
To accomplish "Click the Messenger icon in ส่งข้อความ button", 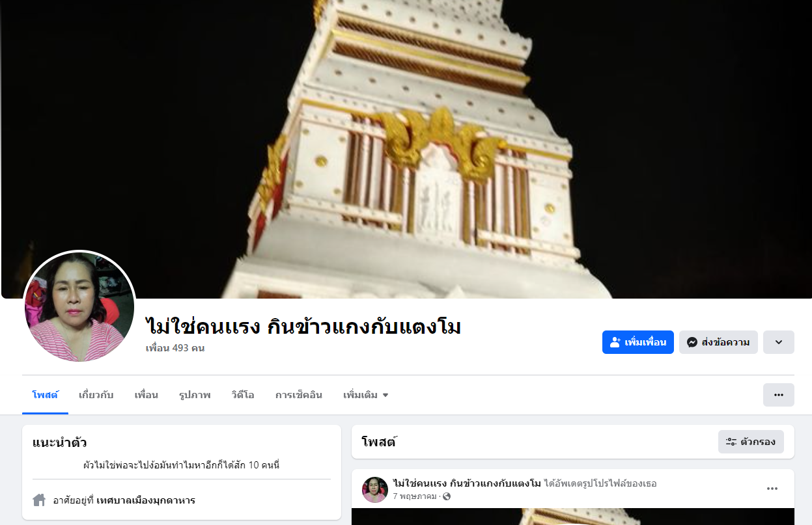I will point(692,342).
